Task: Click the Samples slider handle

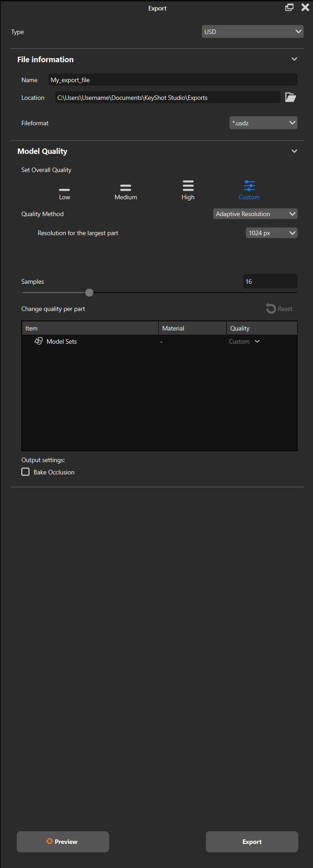Action: 89,293
